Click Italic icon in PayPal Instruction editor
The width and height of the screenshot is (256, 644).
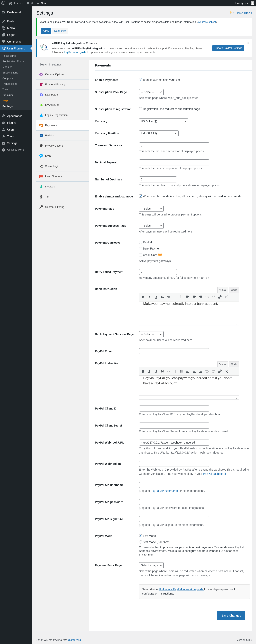tap(149, 371)
